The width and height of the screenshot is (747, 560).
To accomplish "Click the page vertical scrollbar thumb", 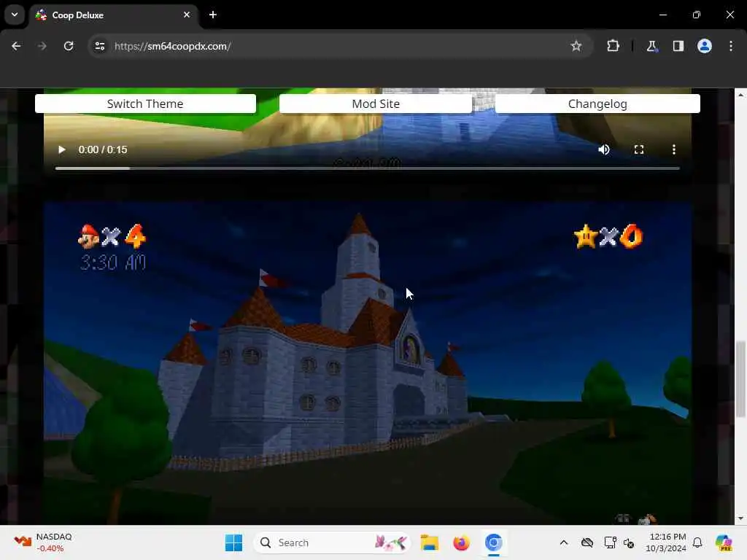I will (740, 379).
